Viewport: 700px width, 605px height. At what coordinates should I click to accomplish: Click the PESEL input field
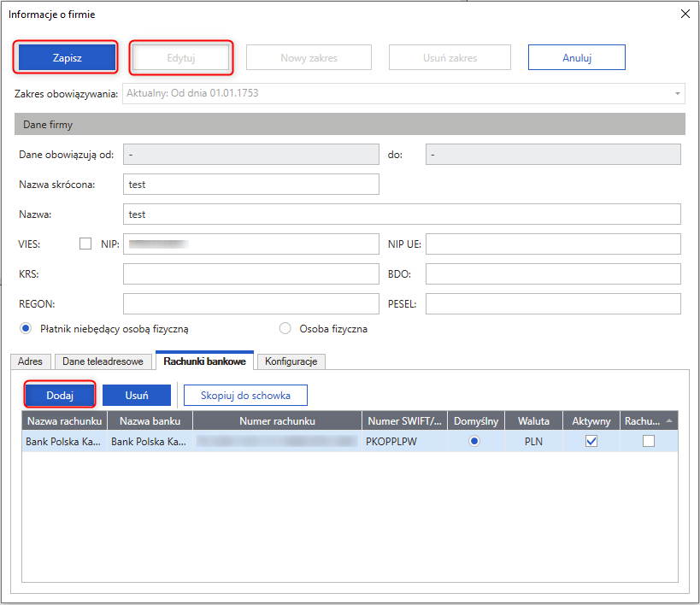click(553, 303)
